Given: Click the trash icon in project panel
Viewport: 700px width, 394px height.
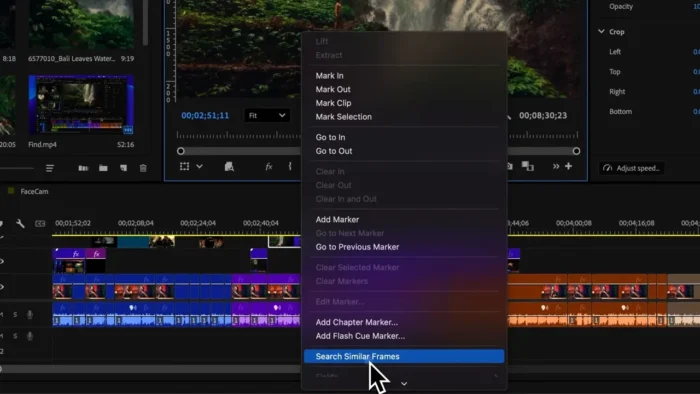Looking at the screenshot, I should coord(143,168).
